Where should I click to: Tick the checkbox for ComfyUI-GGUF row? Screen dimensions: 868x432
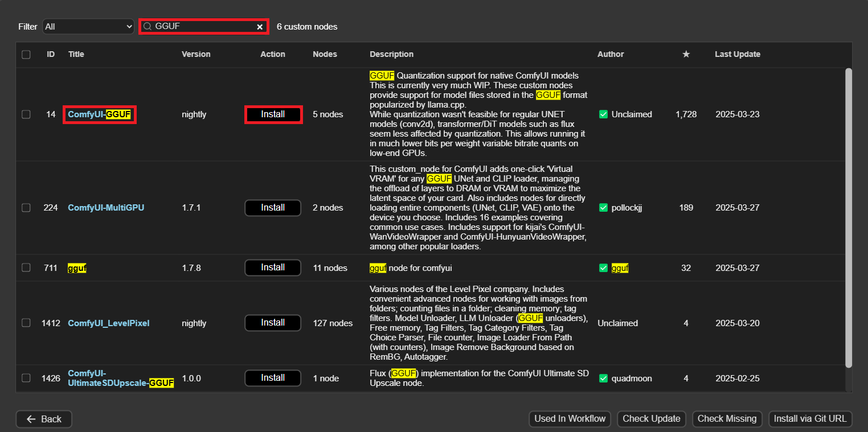[x=26, y=114]
